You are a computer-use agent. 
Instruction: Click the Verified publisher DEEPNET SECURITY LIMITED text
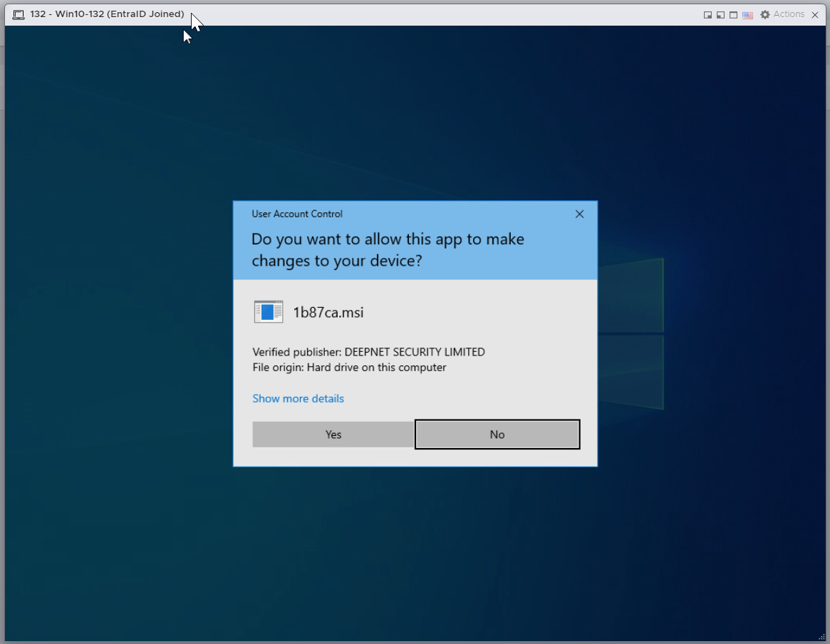368,352
